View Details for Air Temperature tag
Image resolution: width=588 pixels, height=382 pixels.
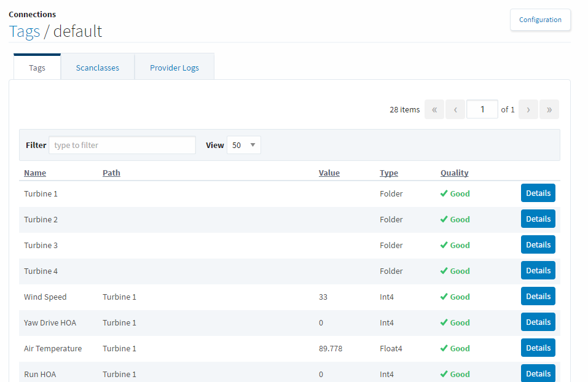538,348
